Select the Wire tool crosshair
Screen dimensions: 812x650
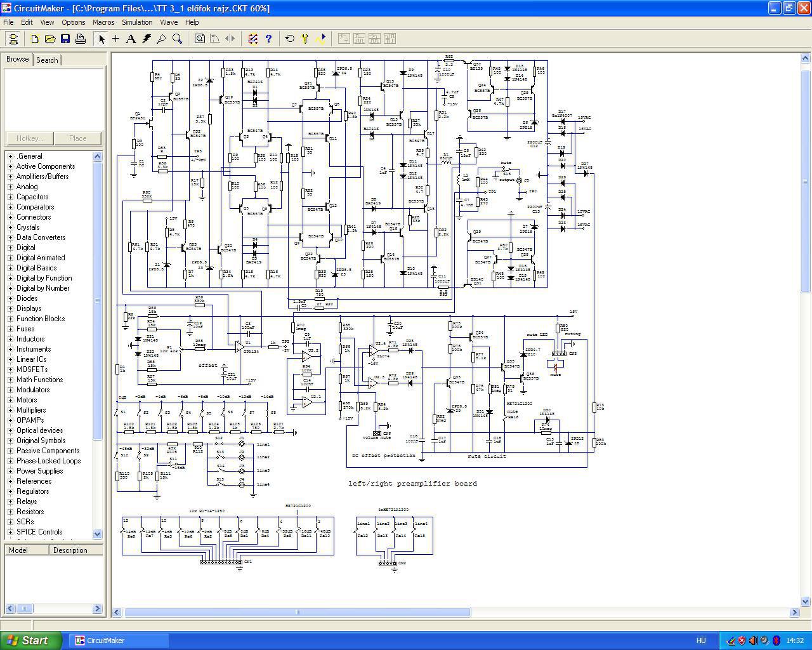coord(116,39)
